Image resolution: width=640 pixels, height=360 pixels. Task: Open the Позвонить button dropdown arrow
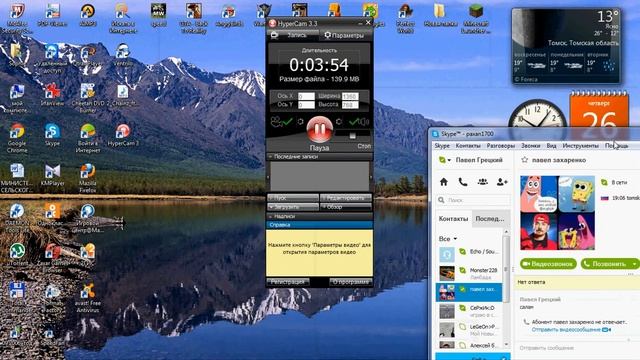635,264
